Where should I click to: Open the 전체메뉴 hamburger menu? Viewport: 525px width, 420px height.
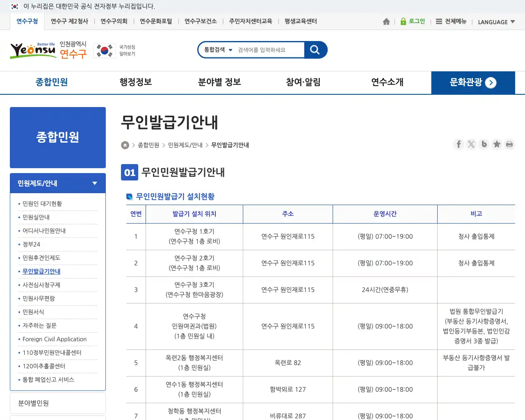point(451,22)
